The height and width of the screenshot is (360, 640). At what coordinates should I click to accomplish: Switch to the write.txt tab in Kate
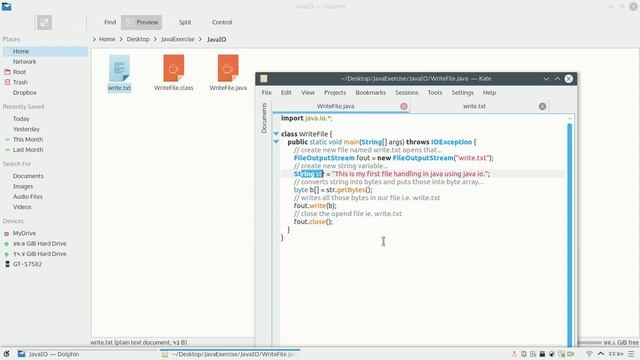pos(474,106)
